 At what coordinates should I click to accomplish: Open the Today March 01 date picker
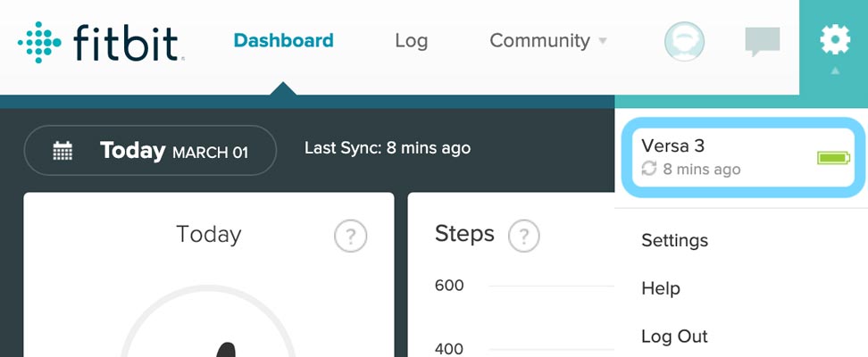pyautogui.click(x=150, y=151)
